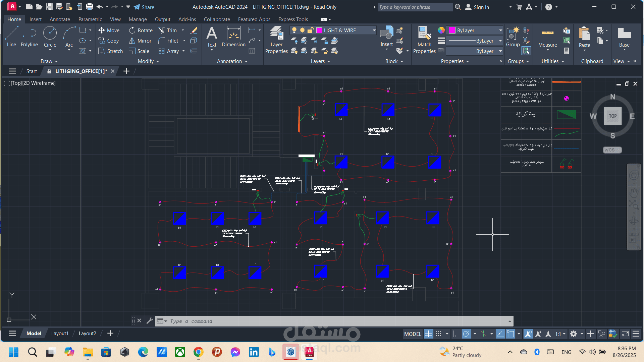Expand the Draw panel
This screenshot has height=362, width=644.
[49, 61]
